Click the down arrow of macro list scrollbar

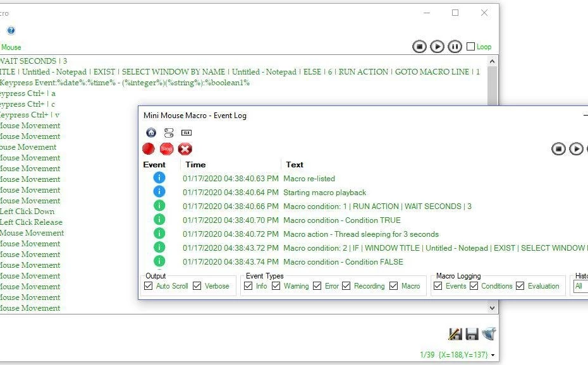(493, 308)
